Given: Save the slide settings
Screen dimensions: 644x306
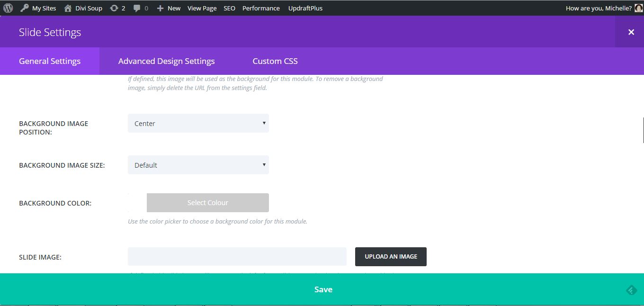Looking at the screenshot, I should coord(322,289).
